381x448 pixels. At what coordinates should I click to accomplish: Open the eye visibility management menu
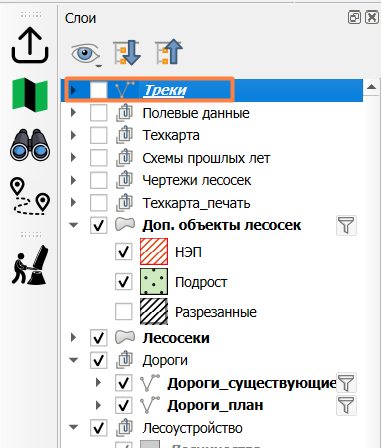(x=86, y=53)
